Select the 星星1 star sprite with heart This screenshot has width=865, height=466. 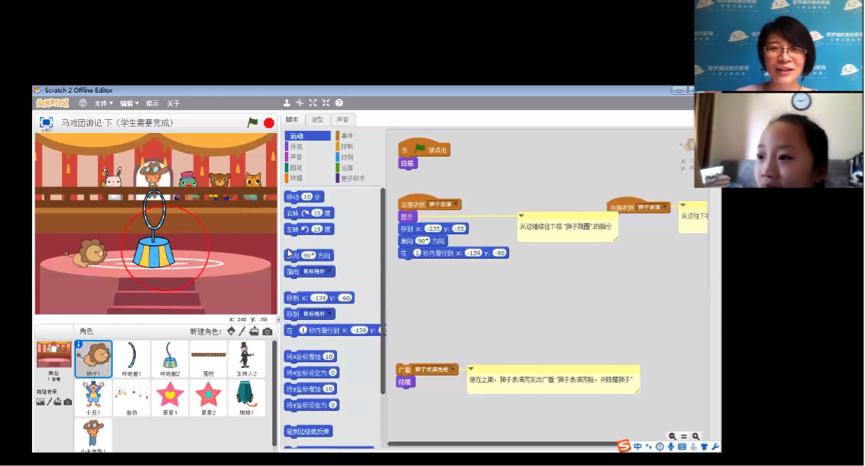[169, 398]
